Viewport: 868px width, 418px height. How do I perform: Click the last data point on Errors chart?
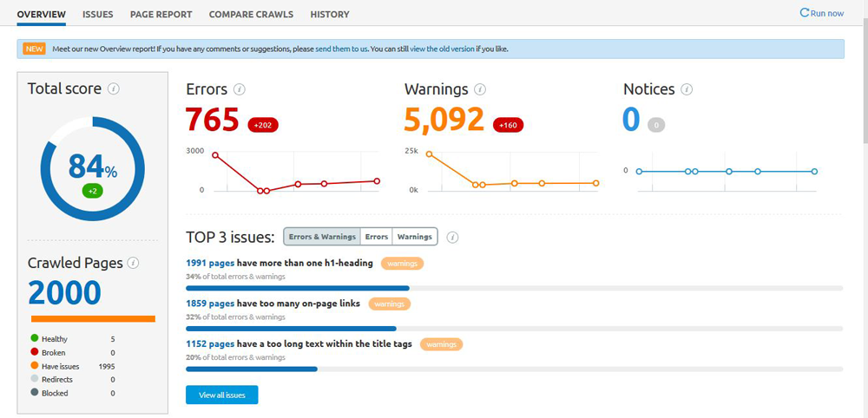pyautogui.click(x=377, y=181)
